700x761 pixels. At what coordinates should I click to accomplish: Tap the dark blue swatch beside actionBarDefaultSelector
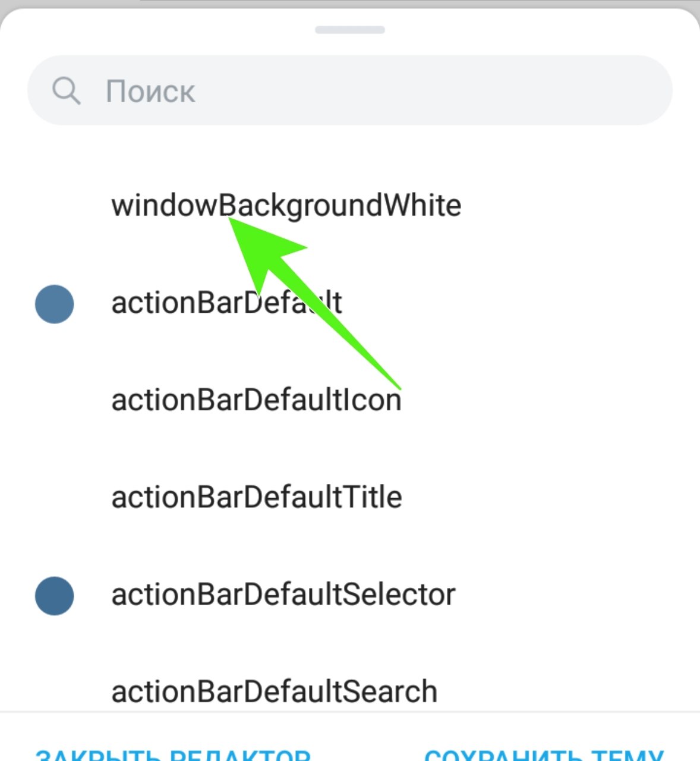54,596
